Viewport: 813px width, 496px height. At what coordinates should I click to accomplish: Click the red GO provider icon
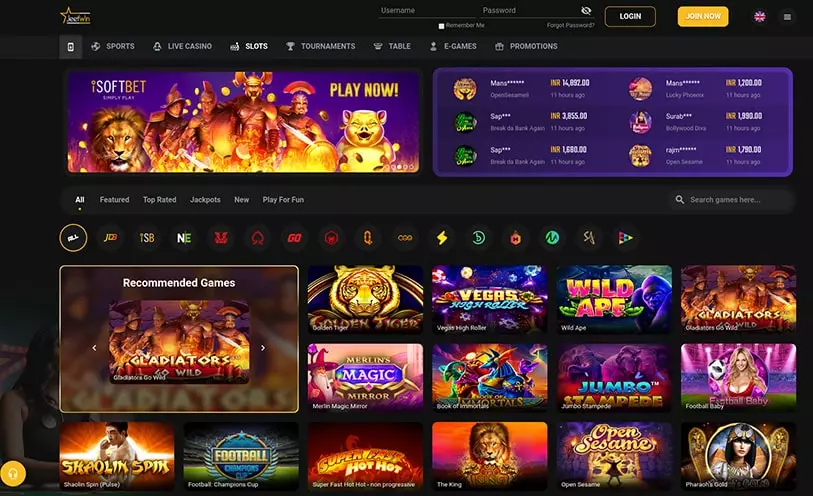pyautogui.click(x=295, y=237)
